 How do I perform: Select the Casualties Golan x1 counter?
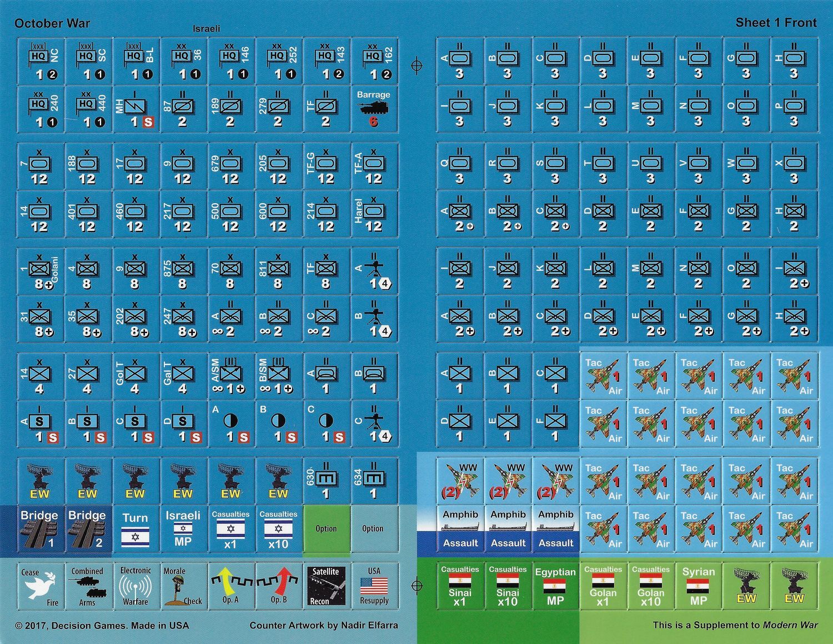(603, 586)
